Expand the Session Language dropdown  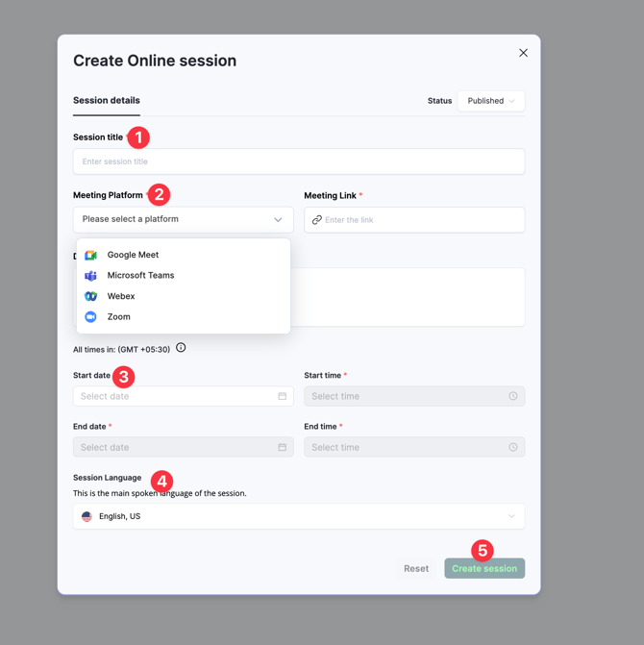tap(510, 516)
